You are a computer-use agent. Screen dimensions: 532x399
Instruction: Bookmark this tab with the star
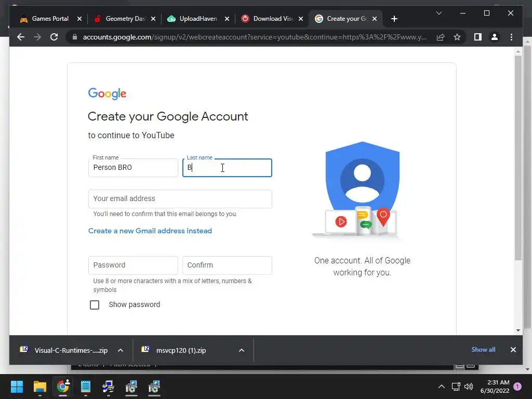[x=457, y=37]
